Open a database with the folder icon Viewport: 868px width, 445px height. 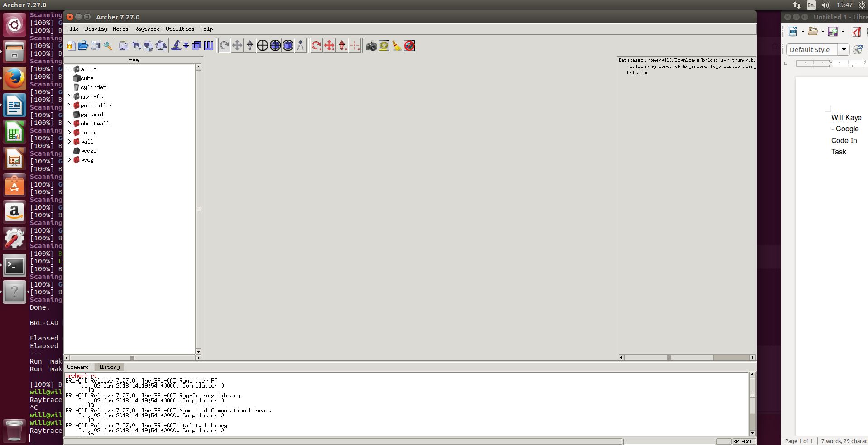(x=83, y=46)
